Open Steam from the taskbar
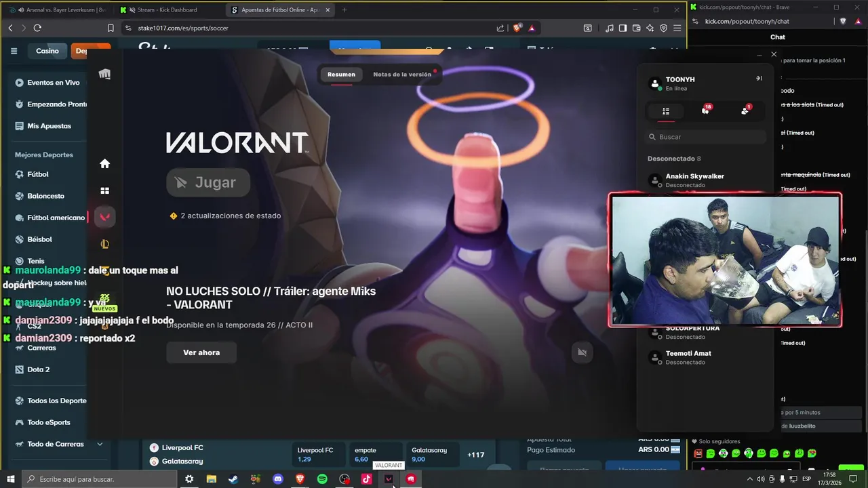The image size is (868, 488). click(x=233, y=479)
